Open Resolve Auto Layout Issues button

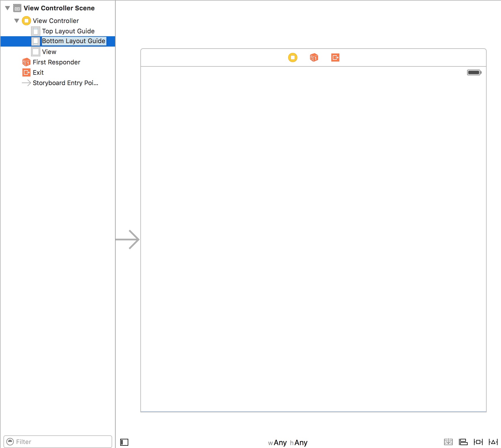click(x=493, y=442)
